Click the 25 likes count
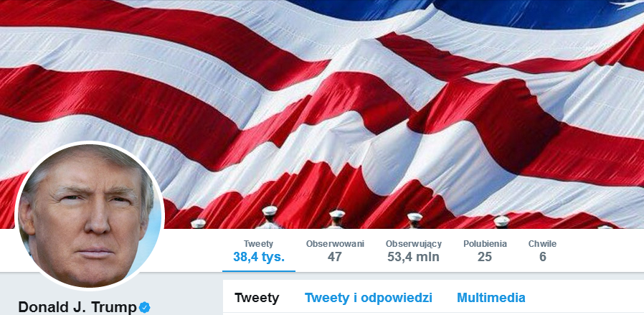 [x=485, y=257]
